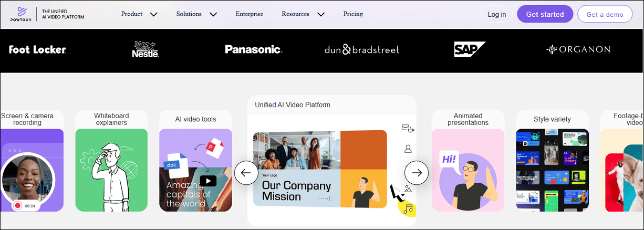Select the Style variety card
The width and height of the screenshot is (644, 230).
(552, 161)
